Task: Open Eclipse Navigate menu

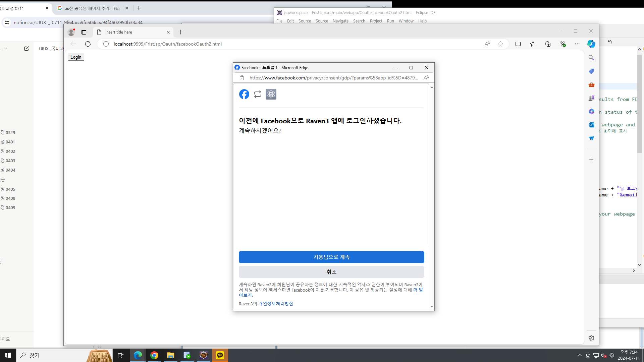Action: click(340, 21)
